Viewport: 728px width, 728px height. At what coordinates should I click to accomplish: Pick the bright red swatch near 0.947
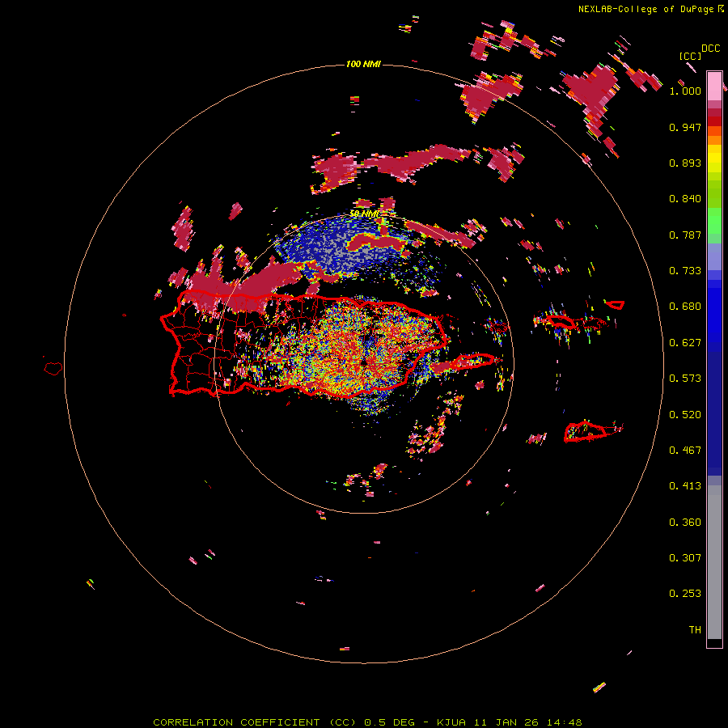(714, 121)
